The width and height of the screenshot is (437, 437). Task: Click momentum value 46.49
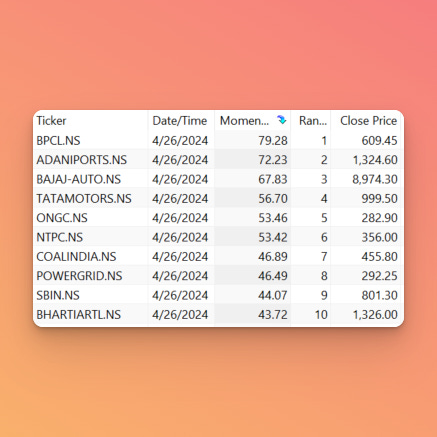click(x=273, y=276)
